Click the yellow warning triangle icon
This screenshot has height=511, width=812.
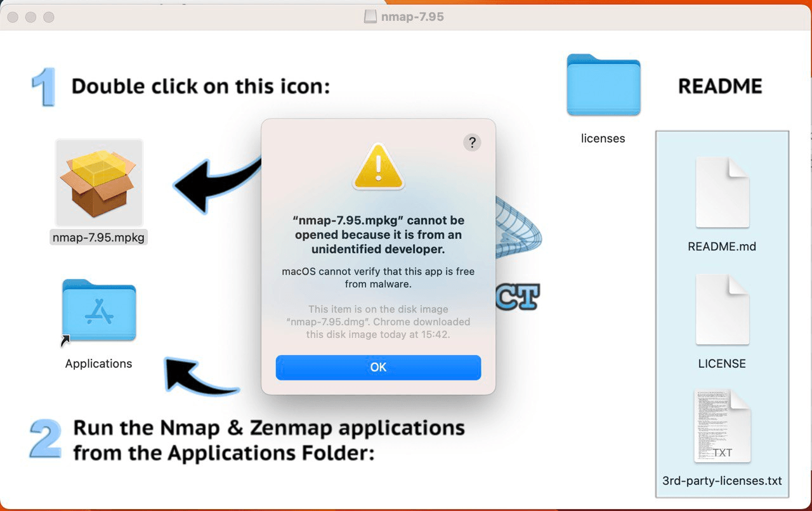[x=378, y=167]
